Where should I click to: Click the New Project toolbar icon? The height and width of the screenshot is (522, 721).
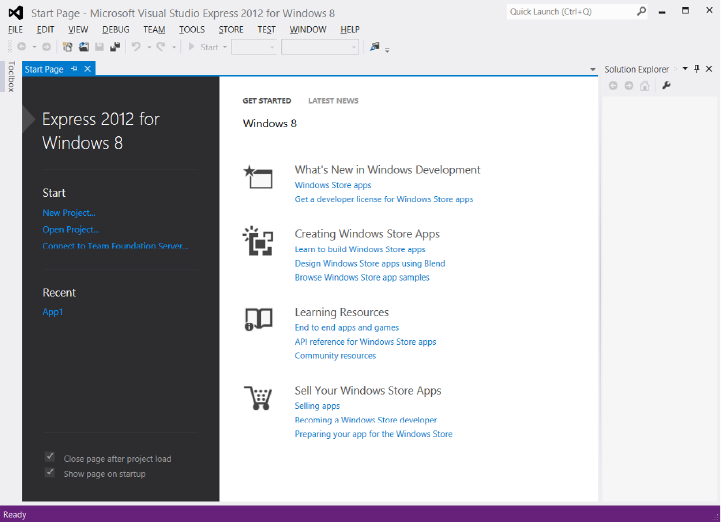[x=68, y=46]
